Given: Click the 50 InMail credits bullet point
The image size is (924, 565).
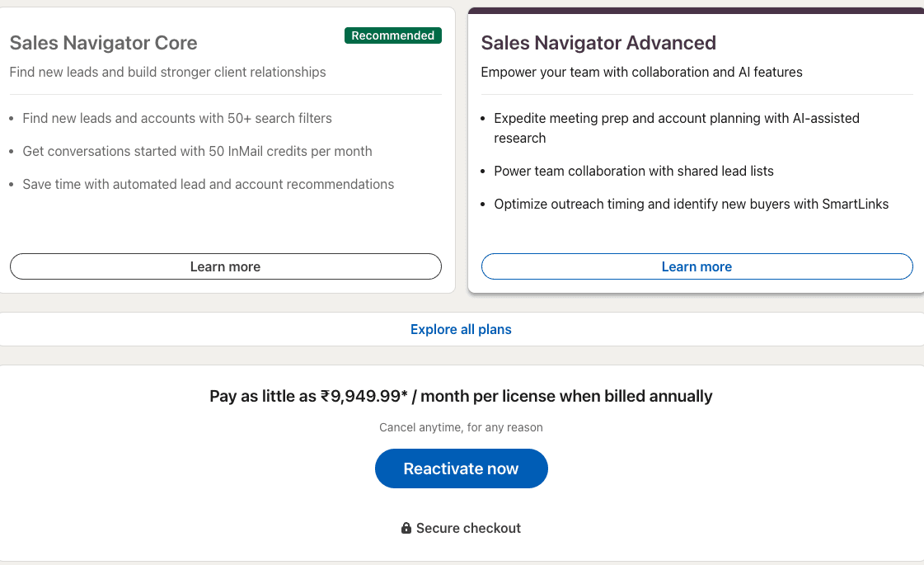Looking at the screenshot, I should pos(197,151).
